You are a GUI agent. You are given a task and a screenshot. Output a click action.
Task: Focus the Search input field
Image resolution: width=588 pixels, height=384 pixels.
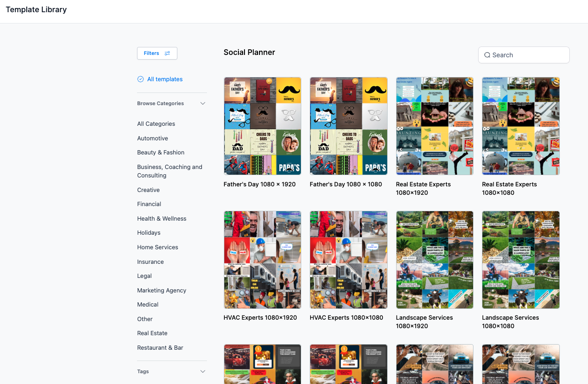[524, 55]
